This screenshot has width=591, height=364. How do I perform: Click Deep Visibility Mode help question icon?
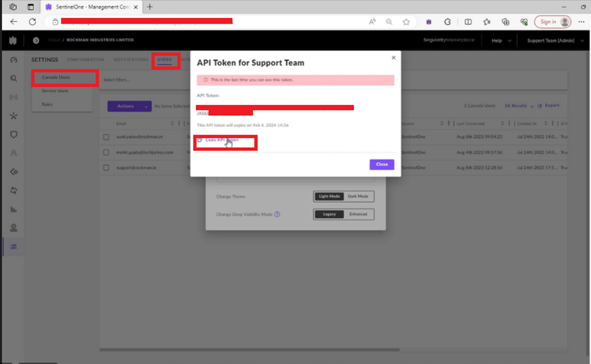point(277,214)
